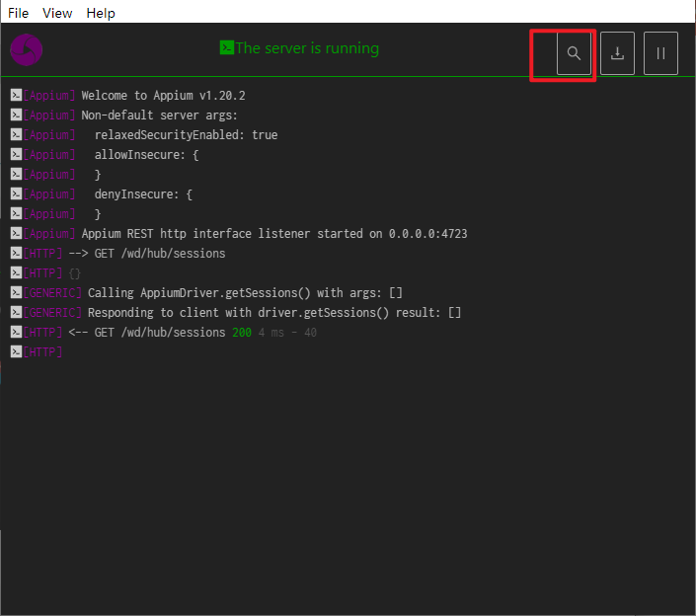Click the purple Appium logo
Image resolution: width=696 pixels, height=616 pixels.
pos(27,49)
